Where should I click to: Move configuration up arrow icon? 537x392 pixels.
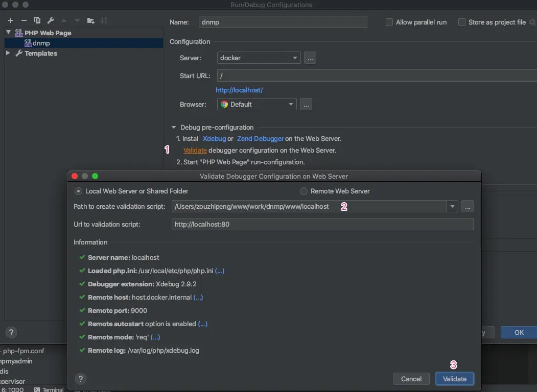tap(64, 20)
